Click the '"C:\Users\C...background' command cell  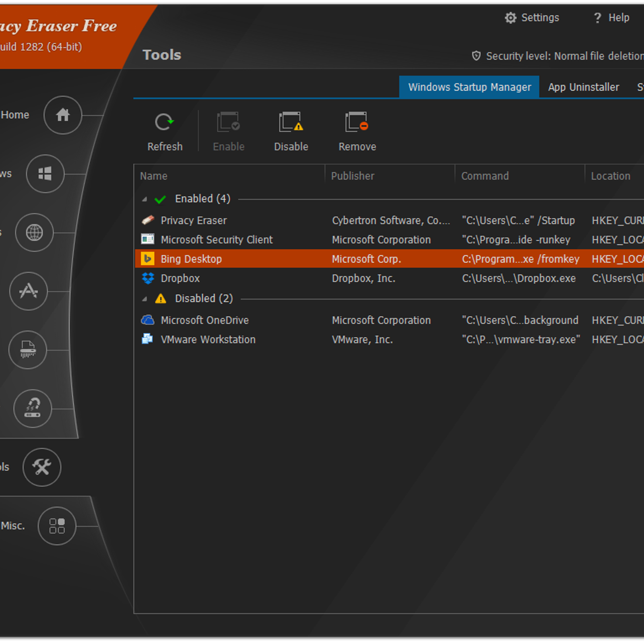tap(520, 320)
